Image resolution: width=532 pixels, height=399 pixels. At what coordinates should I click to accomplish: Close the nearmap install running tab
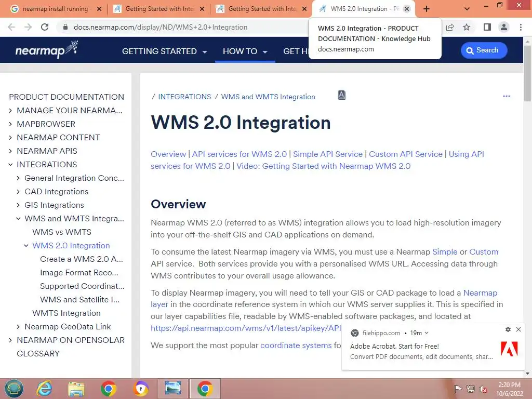[99, 9]
